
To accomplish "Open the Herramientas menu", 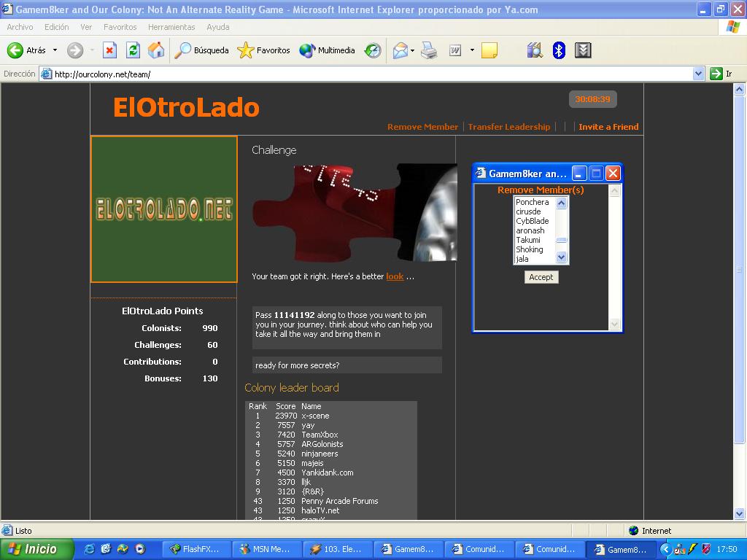I will click(x=171, y=27).
